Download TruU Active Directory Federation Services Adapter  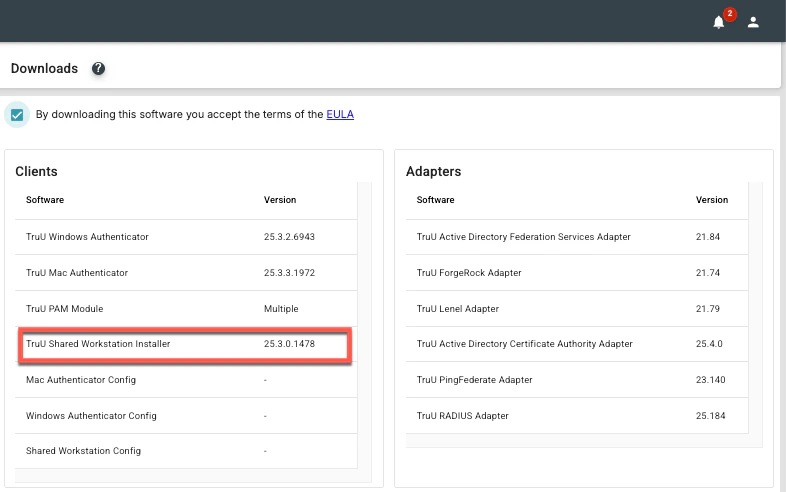coord(523,237)
